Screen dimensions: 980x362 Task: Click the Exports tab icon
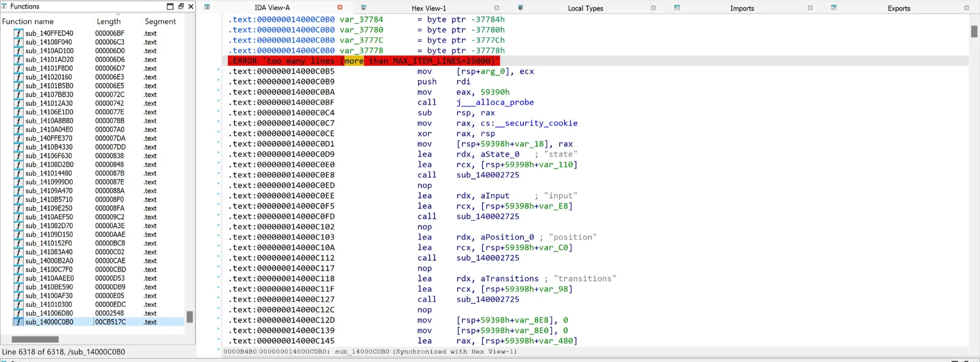click(x=833, y=8)
